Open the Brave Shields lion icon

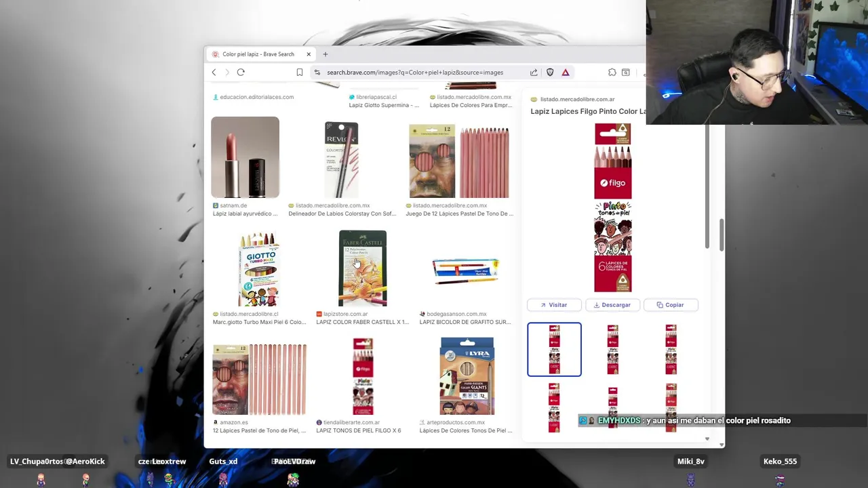(550, 73)
